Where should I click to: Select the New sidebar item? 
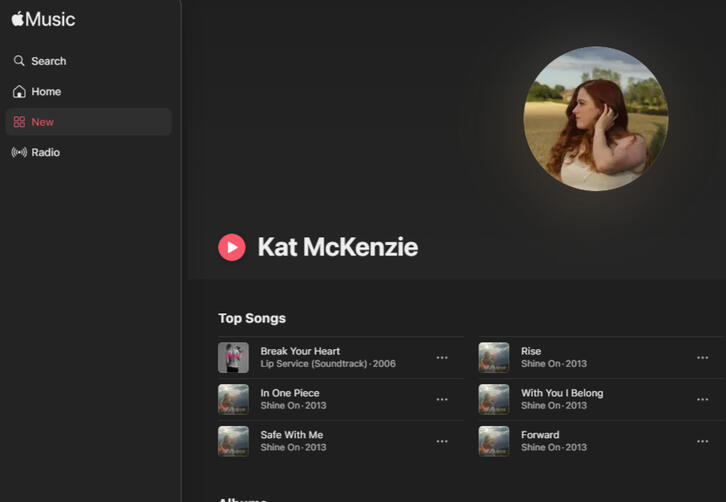pos(88,122)
